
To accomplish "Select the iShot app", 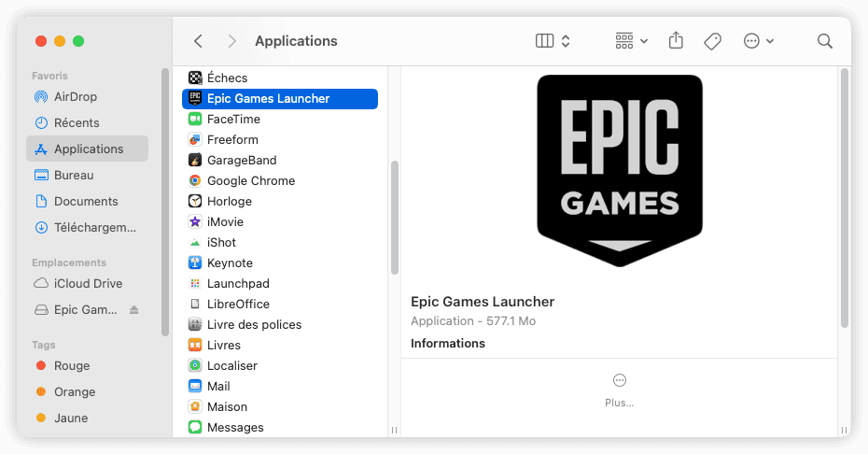I will (280, 242).
